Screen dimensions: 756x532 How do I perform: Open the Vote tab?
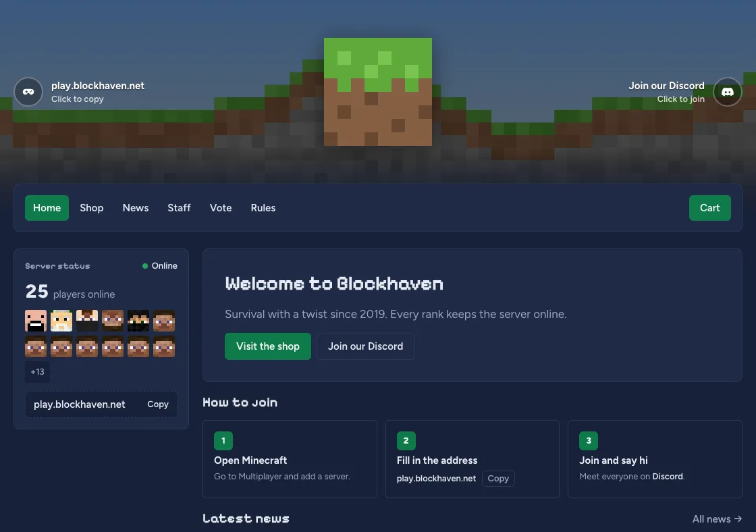pos(221,208)
